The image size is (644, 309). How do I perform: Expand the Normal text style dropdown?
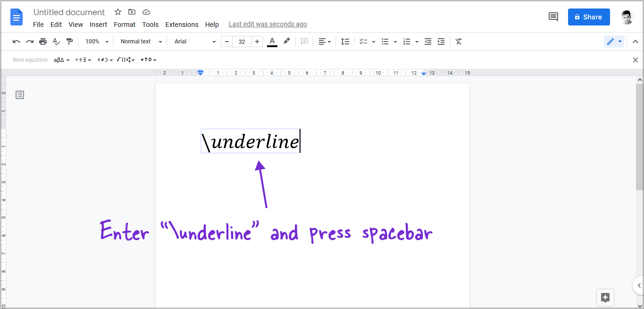pyautogui.click(x=141, y=42)
